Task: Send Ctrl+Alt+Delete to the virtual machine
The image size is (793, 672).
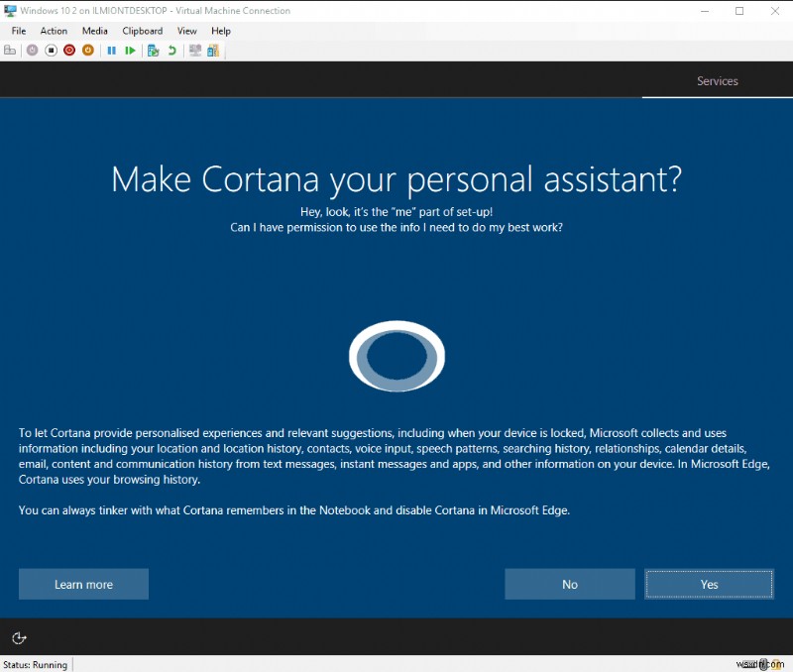Action: pos(10,50)
